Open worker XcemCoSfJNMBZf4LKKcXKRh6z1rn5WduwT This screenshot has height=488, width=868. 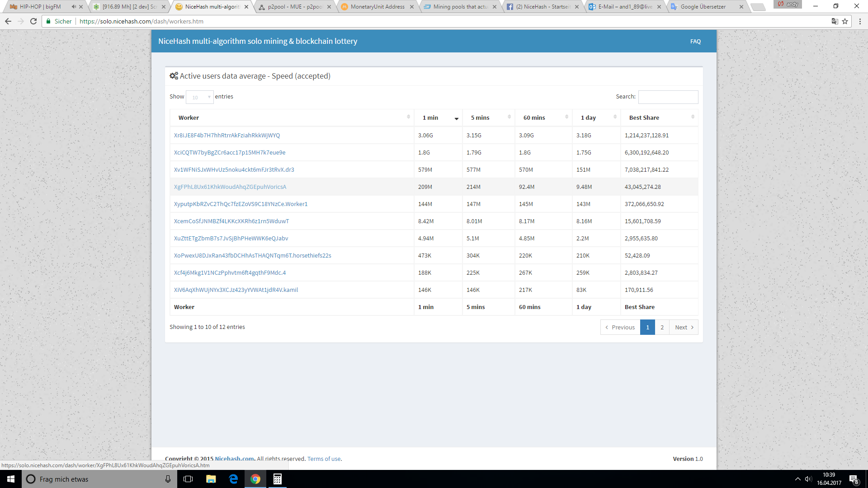(231, 221)
